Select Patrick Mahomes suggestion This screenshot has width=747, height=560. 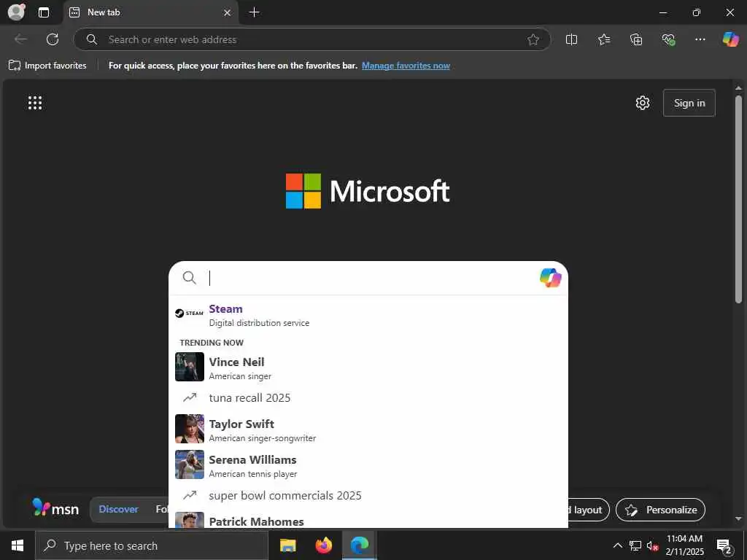368,520
